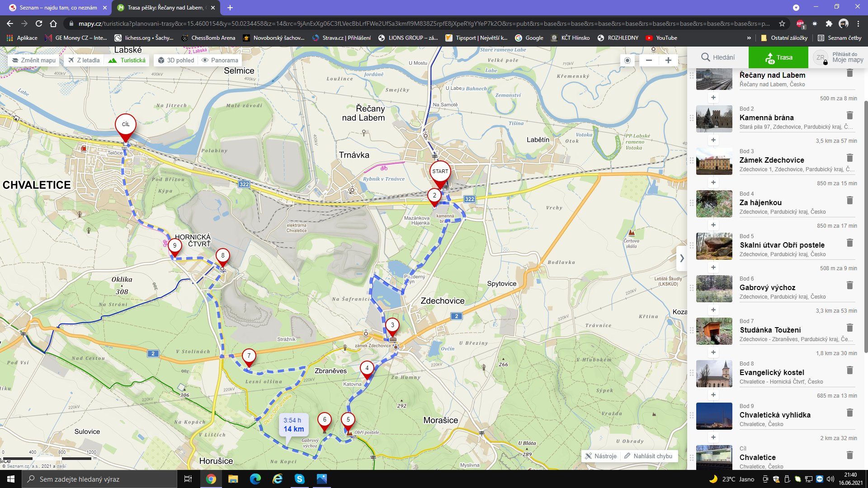Click the route panel vertical scrollbar

865,226
